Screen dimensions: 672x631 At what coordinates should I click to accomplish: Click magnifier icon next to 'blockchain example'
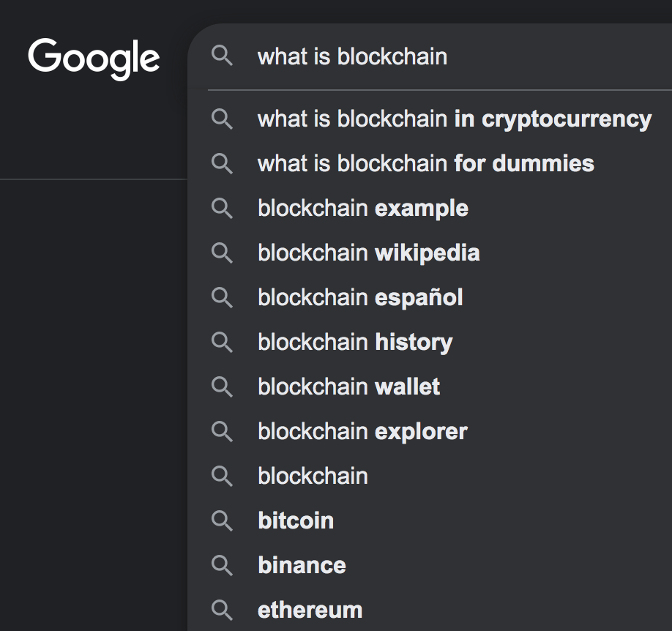(x=222, y=208)
